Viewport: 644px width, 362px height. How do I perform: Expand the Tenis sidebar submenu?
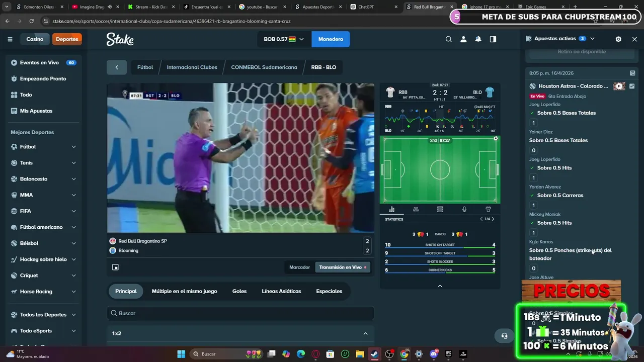coord(73,163)
